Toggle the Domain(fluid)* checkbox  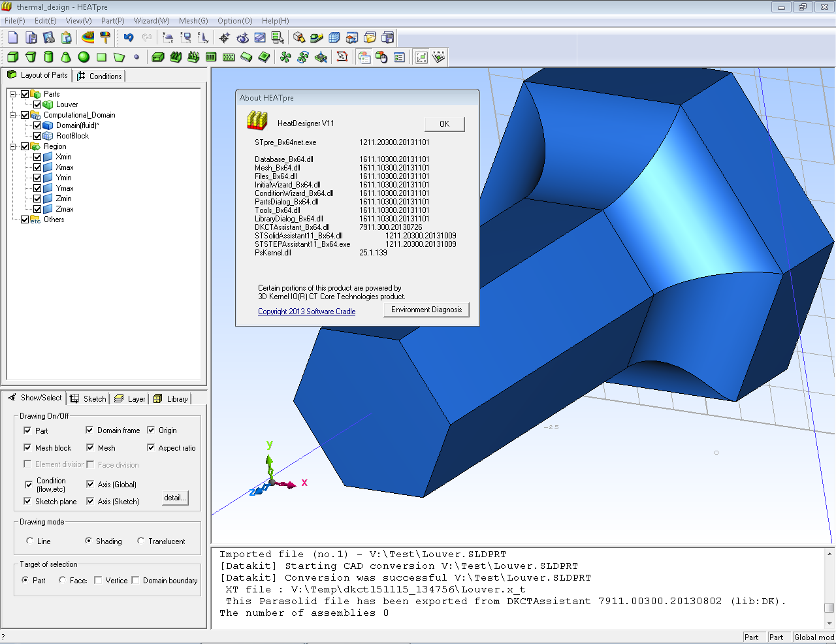pyautogui.click(x=37, y=125)
